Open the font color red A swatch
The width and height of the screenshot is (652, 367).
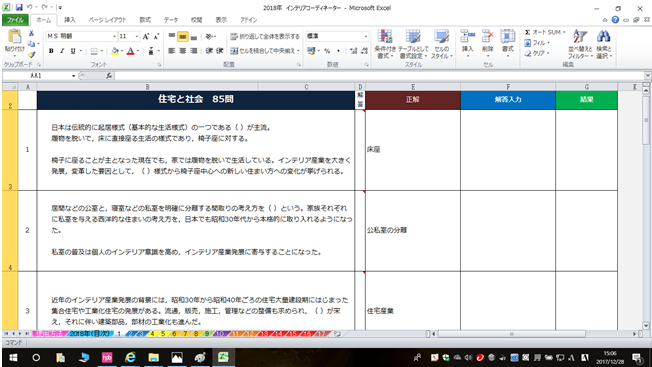[x=131, y=51]
